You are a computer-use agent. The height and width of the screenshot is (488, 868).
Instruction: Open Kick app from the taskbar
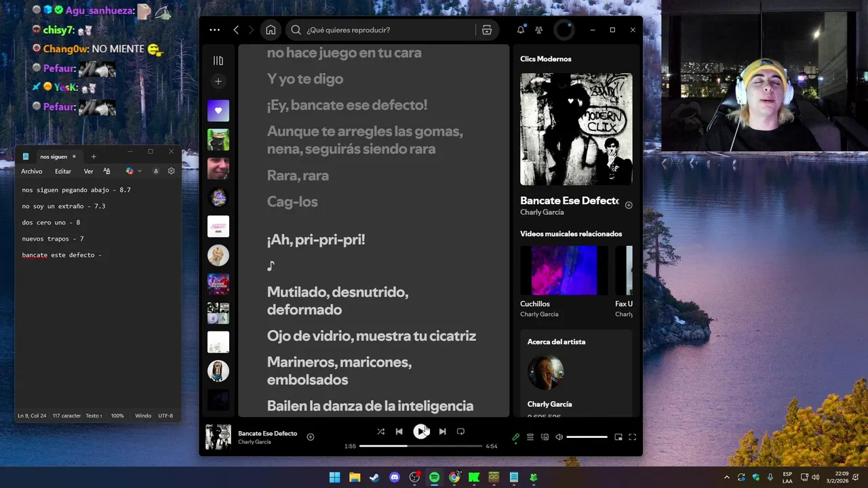(474, 477)
